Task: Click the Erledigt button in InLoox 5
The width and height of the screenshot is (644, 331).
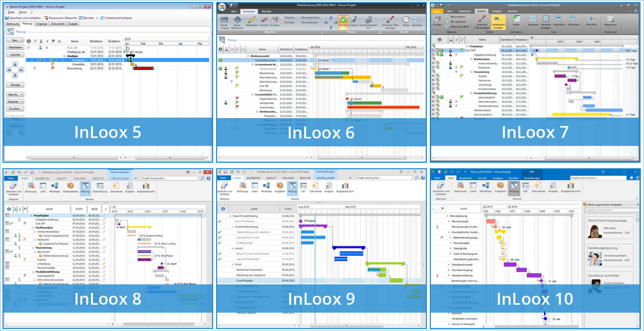Action: pos(15,85)
